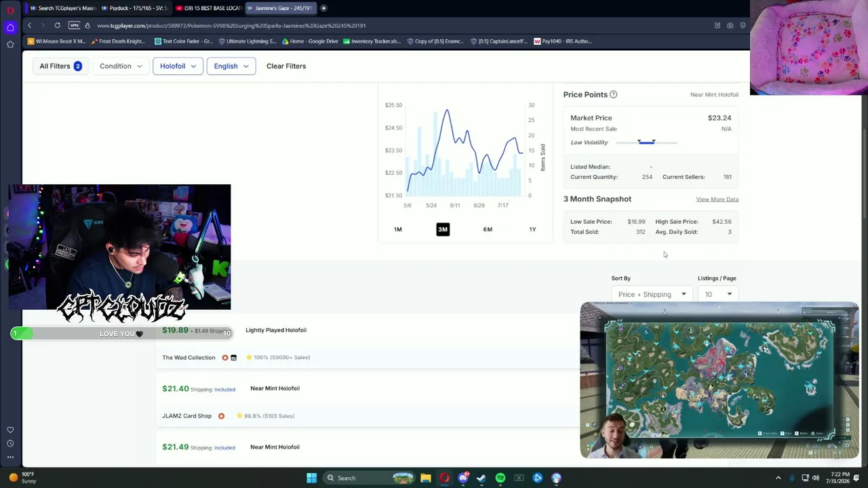Screen dimensions: 868x488
Task: Click the Low Volatility indicator slider
Action: click(x=647, y=142)
